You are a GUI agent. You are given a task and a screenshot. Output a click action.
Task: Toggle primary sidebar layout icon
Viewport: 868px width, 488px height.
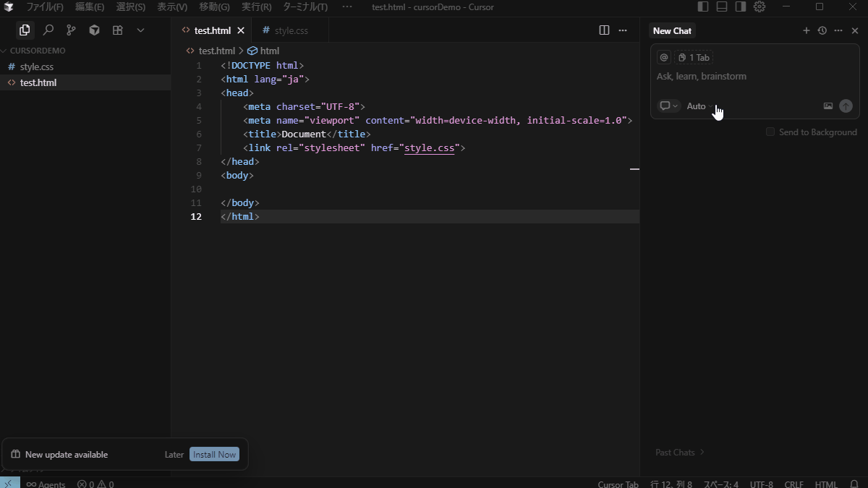703,7
